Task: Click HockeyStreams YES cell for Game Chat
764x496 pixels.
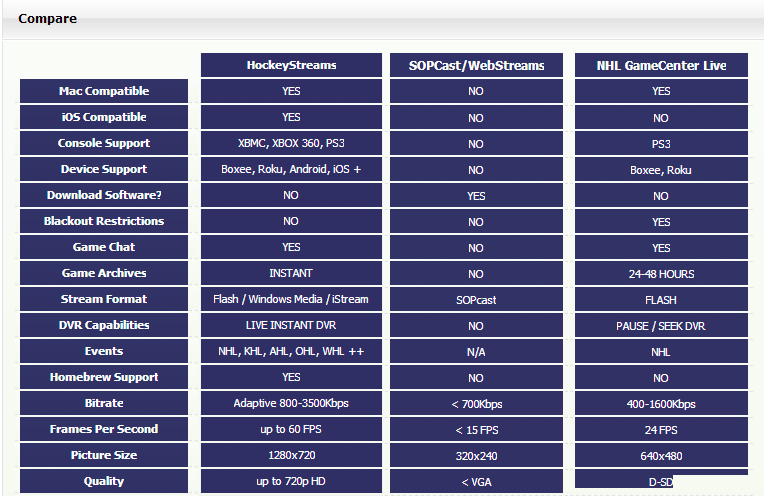Action: 291,247
